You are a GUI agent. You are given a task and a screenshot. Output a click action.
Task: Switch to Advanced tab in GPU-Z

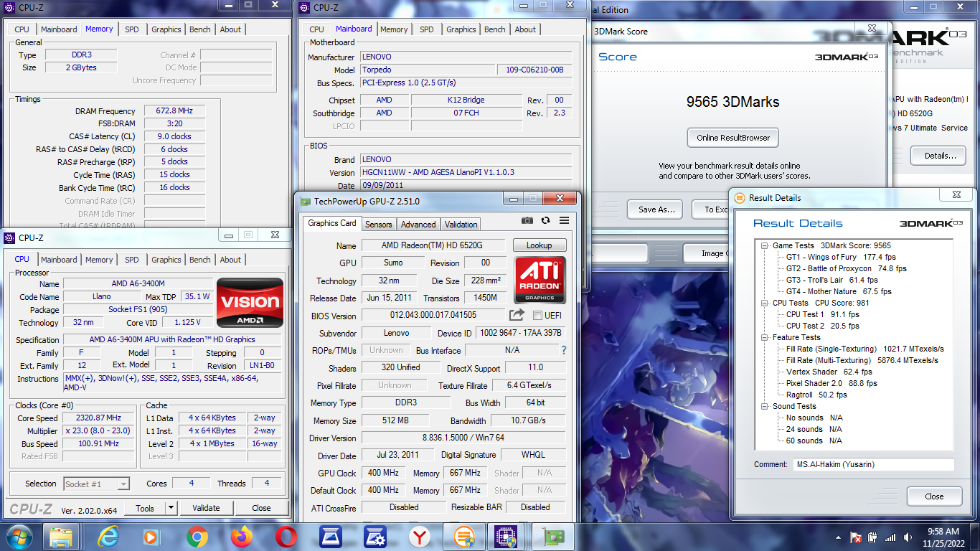(418, 225)
